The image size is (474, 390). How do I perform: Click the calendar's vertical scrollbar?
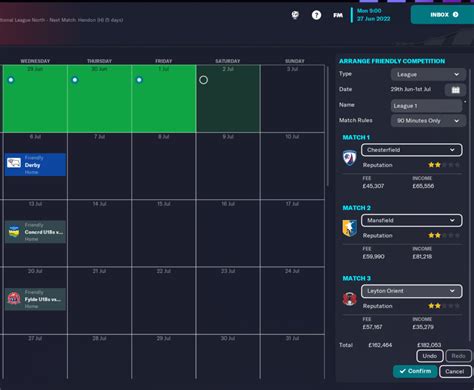tap(328, 127)
